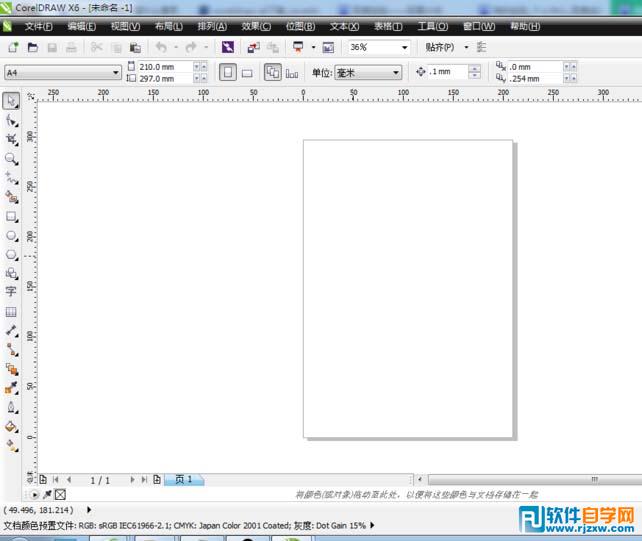Switch to the 页 1 page tab

click(x=184, y=479)
